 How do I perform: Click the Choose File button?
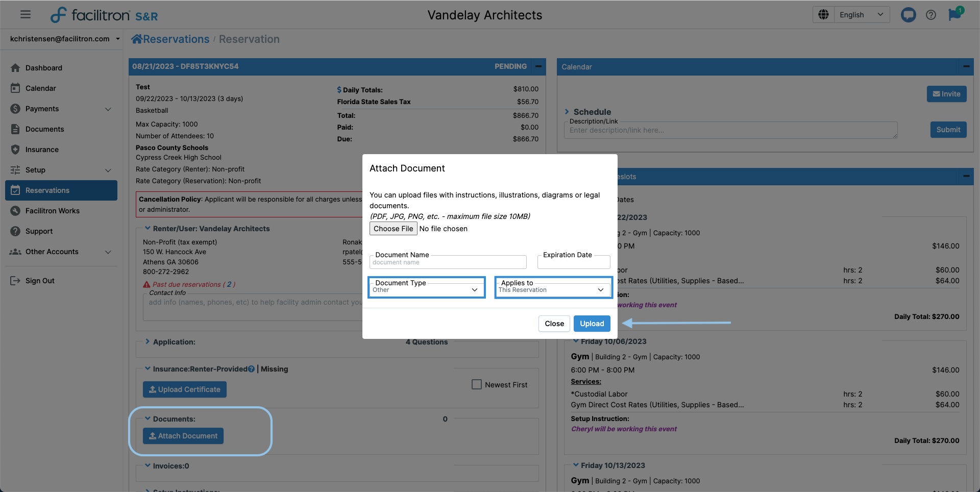[x=393, y=229]
